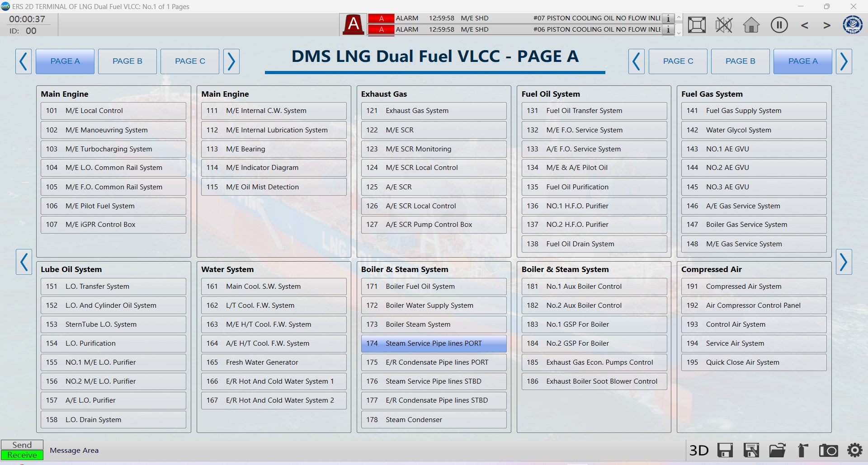Click the crossed-out speaker mute icon
This screenshot has height=465, width=868.
point(724,25)
